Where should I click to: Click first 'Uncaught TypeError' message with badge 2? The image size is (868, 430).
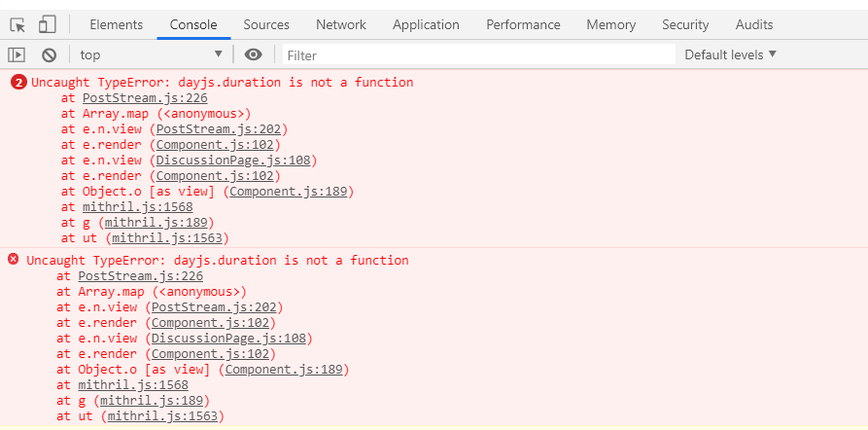[222, 83]
